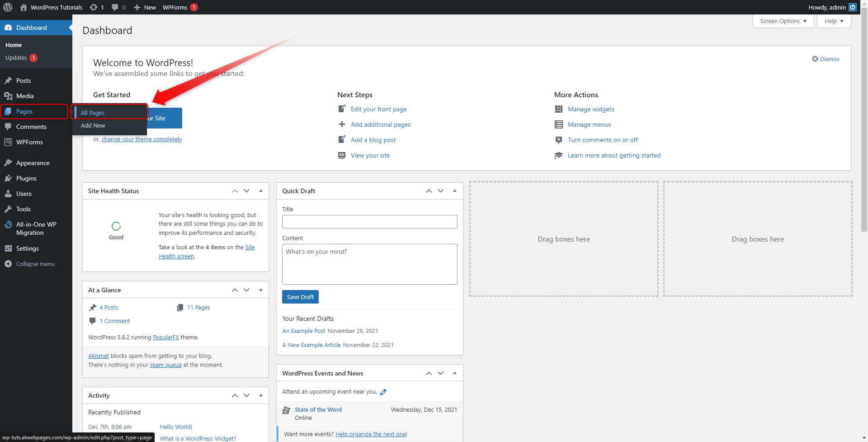Image resolution: width=868 pixels, height=442 pixels.
Task: Collapse the Quick Draft panel
Action: click(x=455, y=191)
